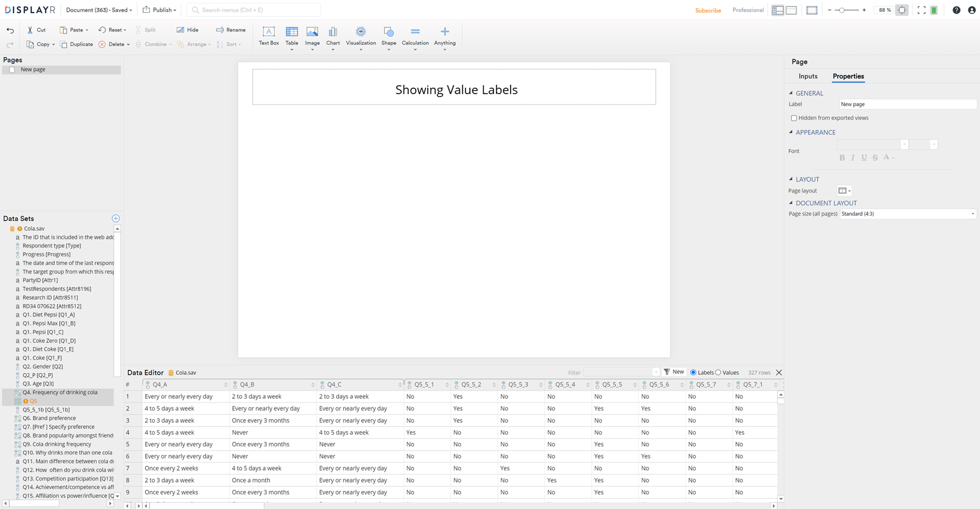Select the Values radio button
The image size is (980, 509).
pyautogui.click(x=718, y=373)
